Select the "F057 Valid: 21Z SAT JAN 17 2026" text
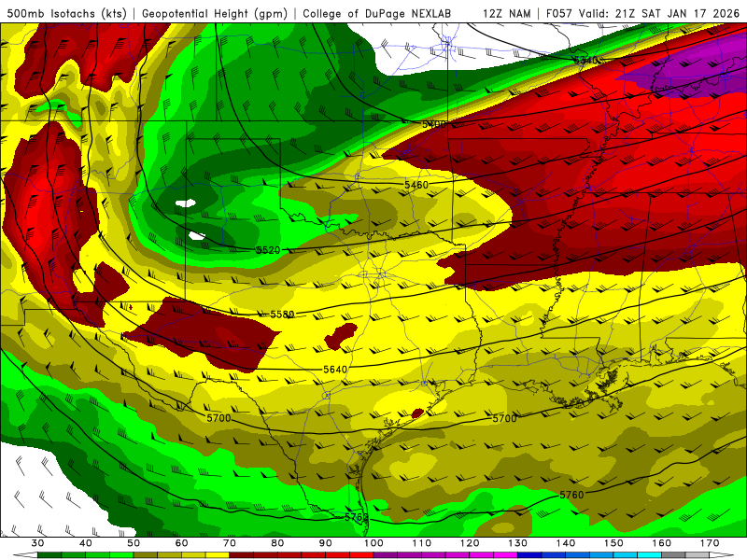The width and height of the screenshot is (747, 560). pos(642,13)
